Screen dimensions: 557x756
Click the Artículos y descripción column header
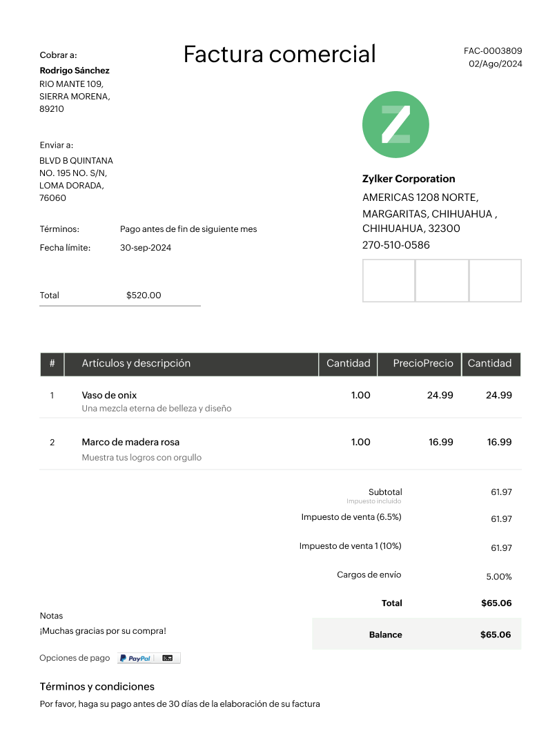point(136,363)
